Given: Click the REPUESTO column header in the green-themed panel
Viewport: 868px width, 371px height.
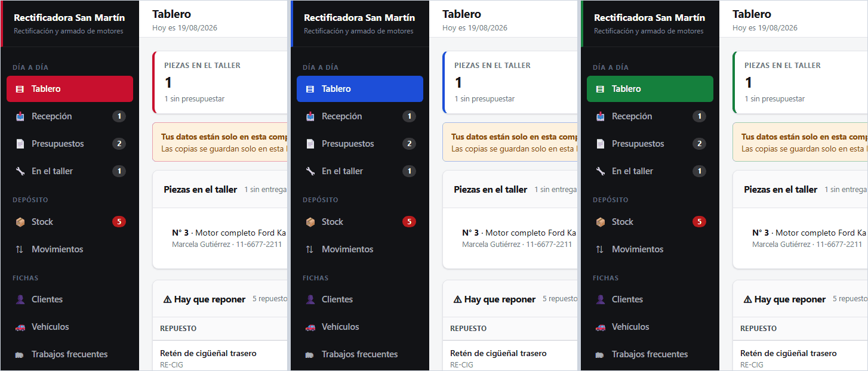Looking at the screenshot, I should [x=758, y=329].
